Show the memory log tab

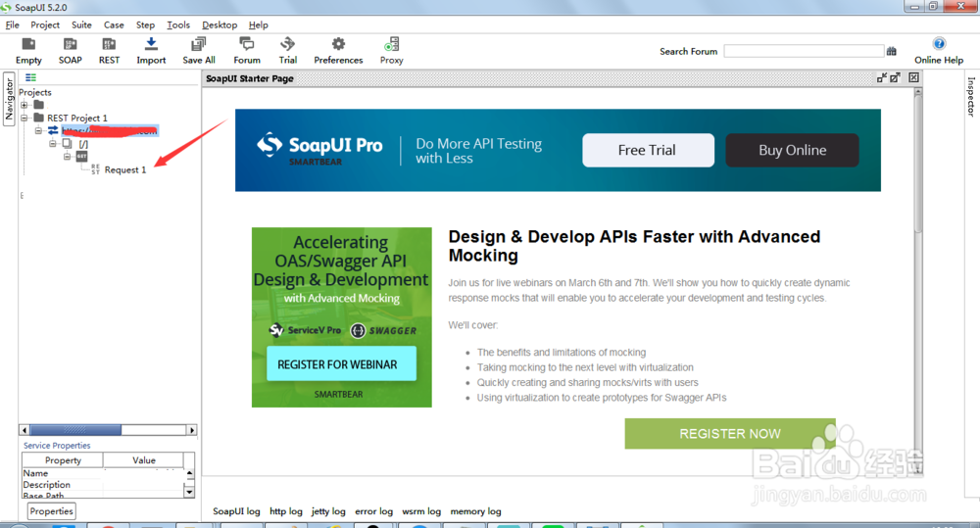coord(475,511)
